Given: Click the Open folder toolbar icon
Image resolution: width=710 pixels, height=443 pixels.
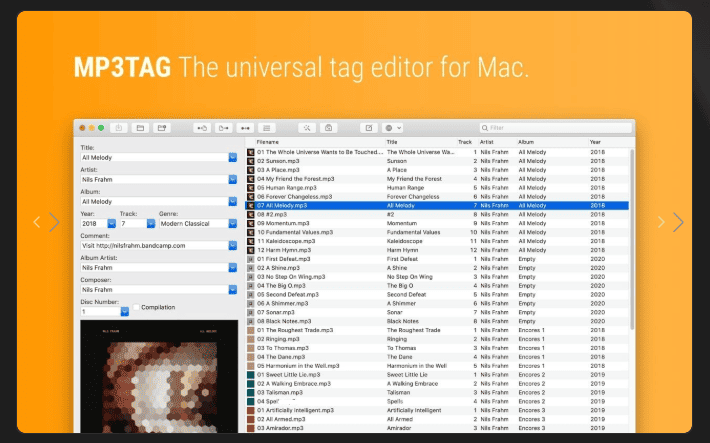Looking at the screenshot, I should coord(140,128).
